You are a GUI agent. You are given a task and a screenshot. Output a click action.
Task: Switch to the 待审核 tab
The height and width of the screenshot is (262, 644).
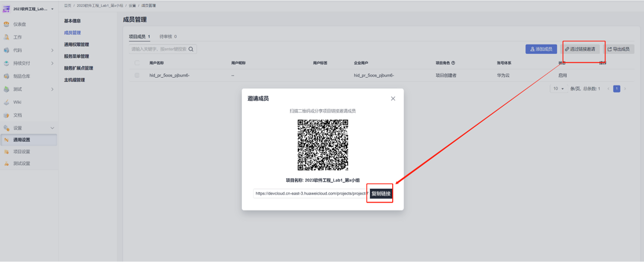[x=168, y=37]
